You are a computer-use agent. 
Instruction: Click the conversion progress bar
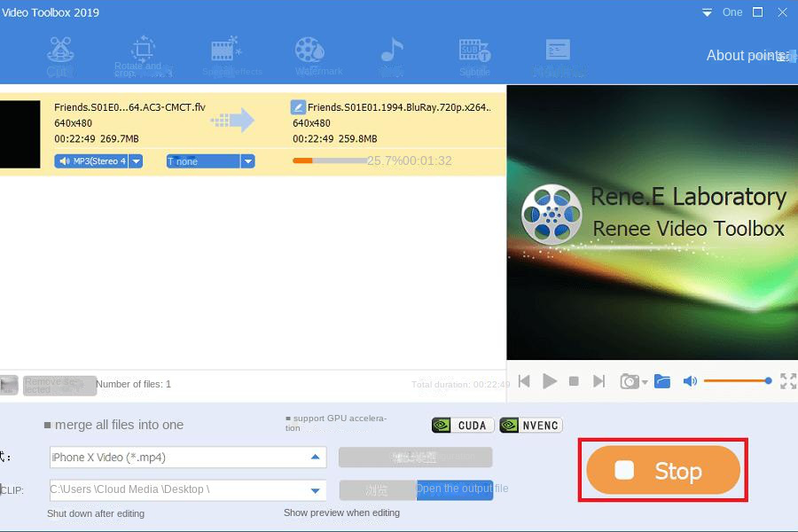coord(329,160)
